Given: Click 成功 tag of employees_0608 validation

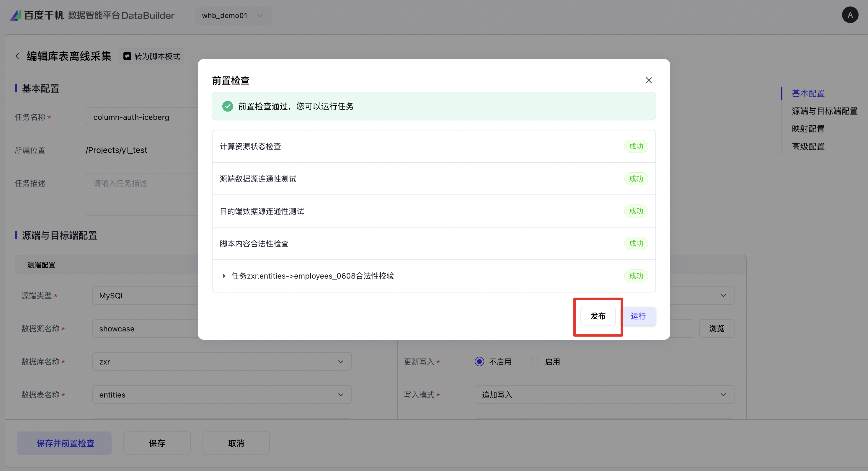Looking at the screenshot, I should click(636, 276).
